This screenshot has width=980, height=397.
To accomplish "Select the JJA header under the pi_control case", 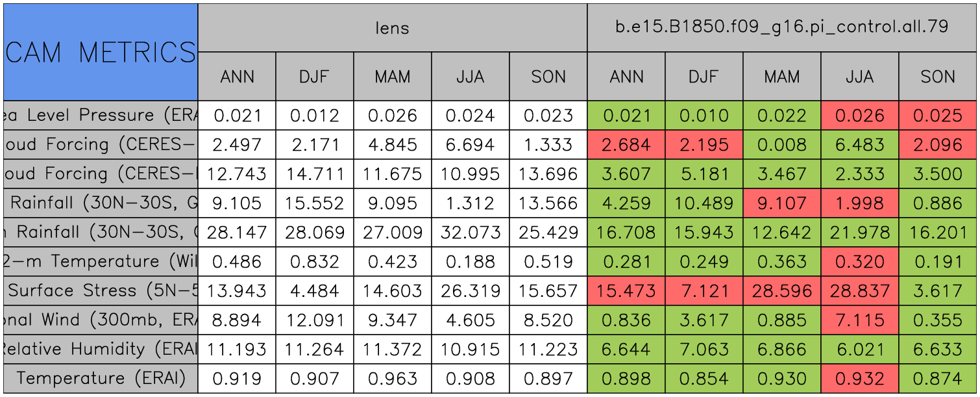I will (x=859, y=77).
